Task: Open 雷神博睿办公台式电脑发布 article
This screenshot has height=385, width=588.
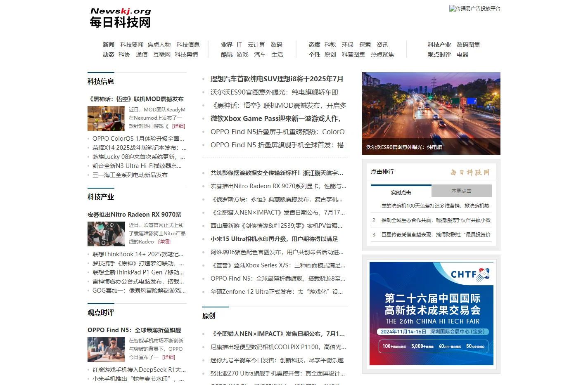Action: [138, 281]
